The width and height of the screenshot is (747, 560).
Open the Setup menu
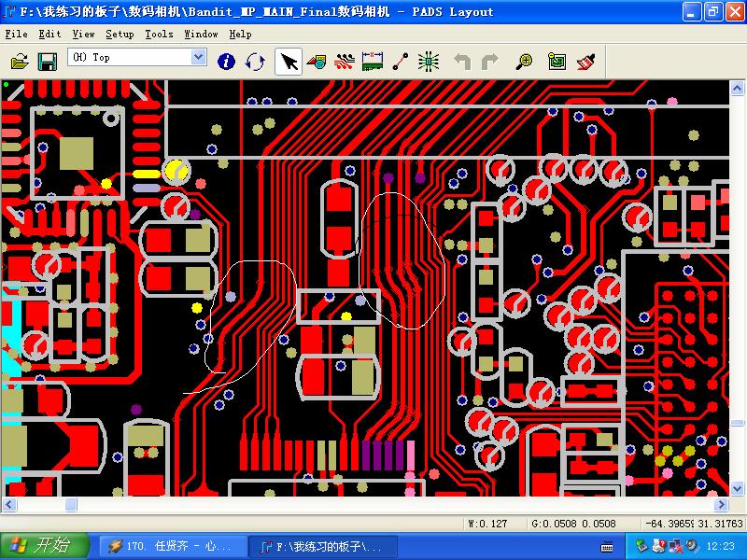click(120, 35)
